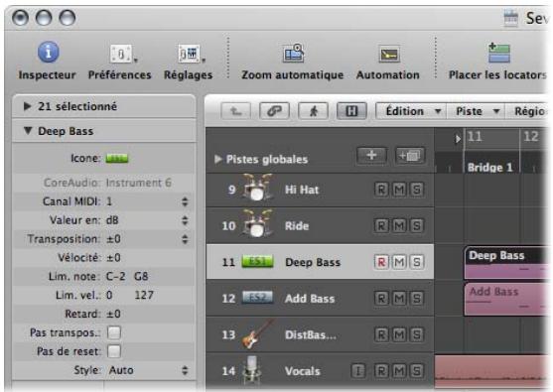Screen dimensions: 553x392
Task: Mute the DistBas track
Action: pyautogui.click(x=399, y=334)
